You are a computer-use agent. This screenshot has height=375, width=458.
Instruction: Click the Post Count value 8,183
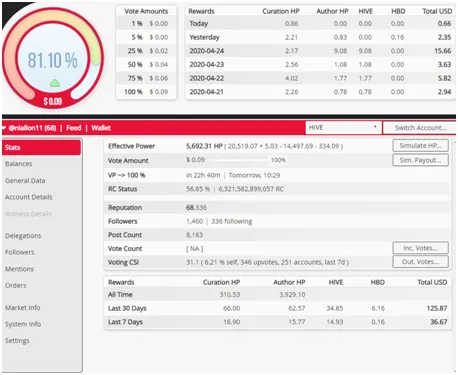pos(194,235)
